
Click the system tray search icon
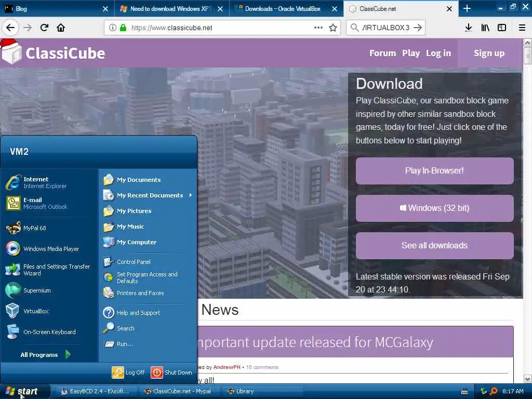point(494,391)
